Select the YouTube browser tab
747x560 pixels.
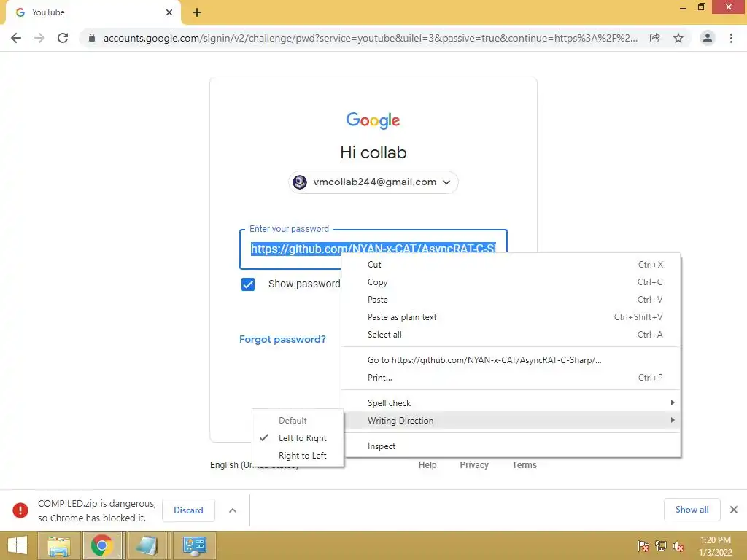click(x=93, y=12)
